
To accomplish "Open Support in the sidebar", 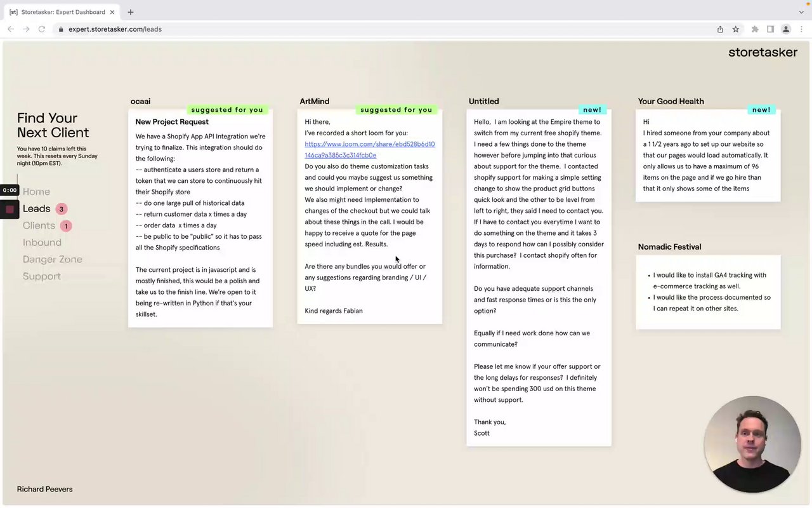I will click(42, 276).
